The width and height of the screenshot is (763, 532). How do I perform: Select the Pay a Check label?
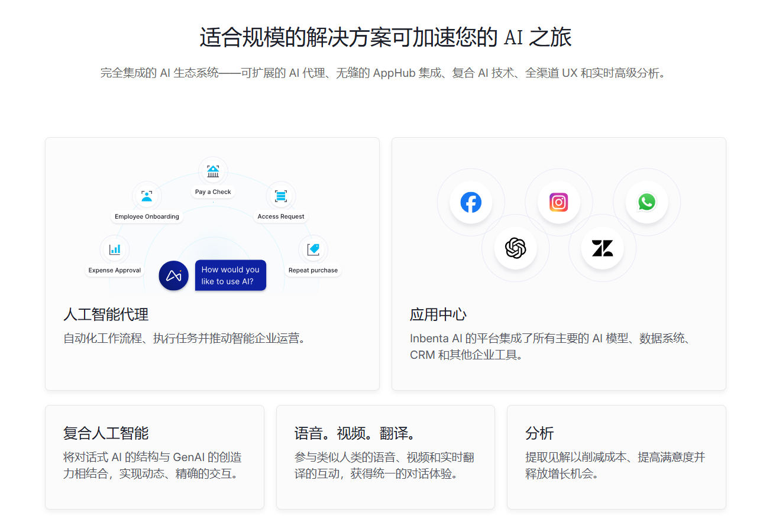click(x=213, y=192)
